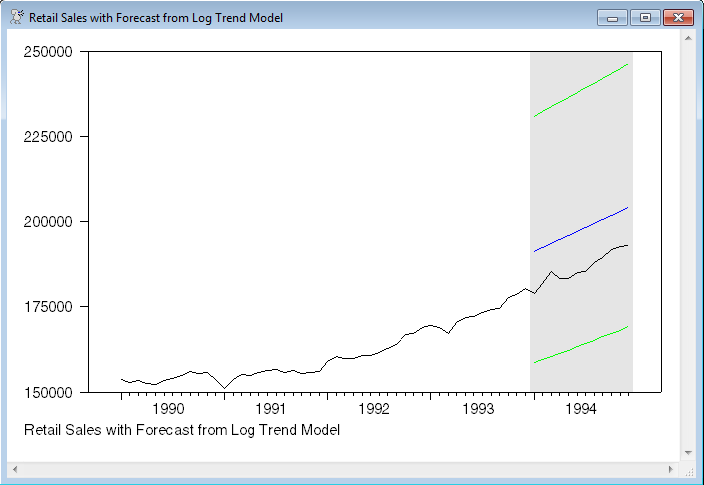This screenshot has height=485, width=704.
Task: Click the vertical scrollbar up arrow
Action: tap(688, 37)
